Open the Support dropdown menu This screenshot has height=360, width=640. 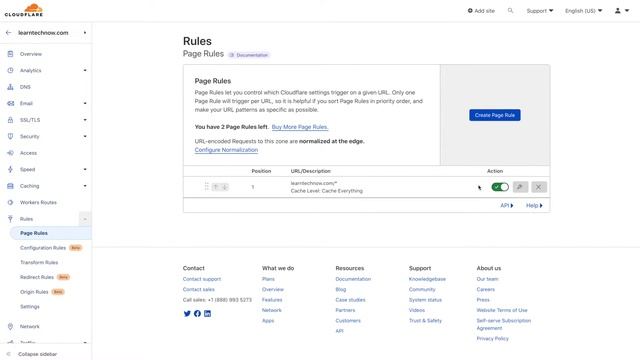(540, 11)
